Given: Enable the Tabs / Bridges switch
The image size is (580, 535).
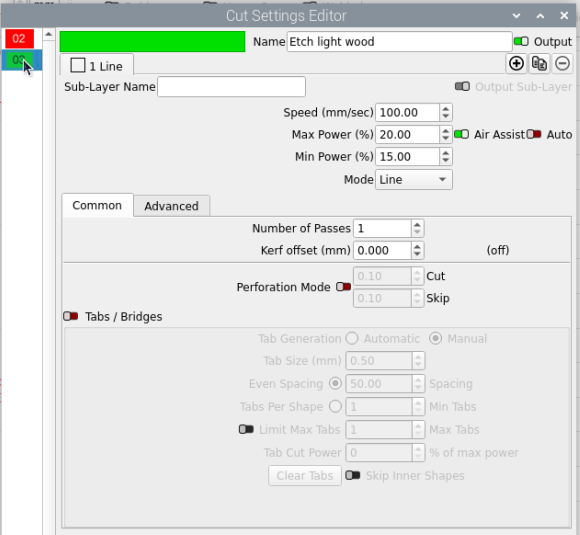Looking at the screenshot, I should [x=70, y=316].
